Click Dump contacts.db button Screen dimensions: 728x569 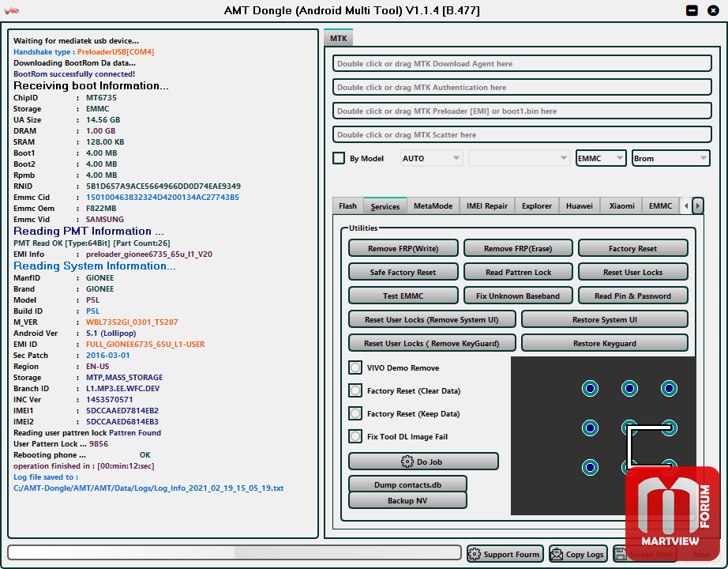click(x=407, y=484)
